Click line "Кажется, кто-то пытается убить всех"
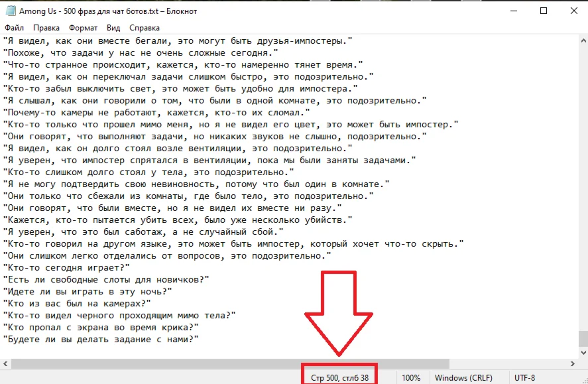The width and height of the screenshot is (588, 384). [x=178, y=220]
